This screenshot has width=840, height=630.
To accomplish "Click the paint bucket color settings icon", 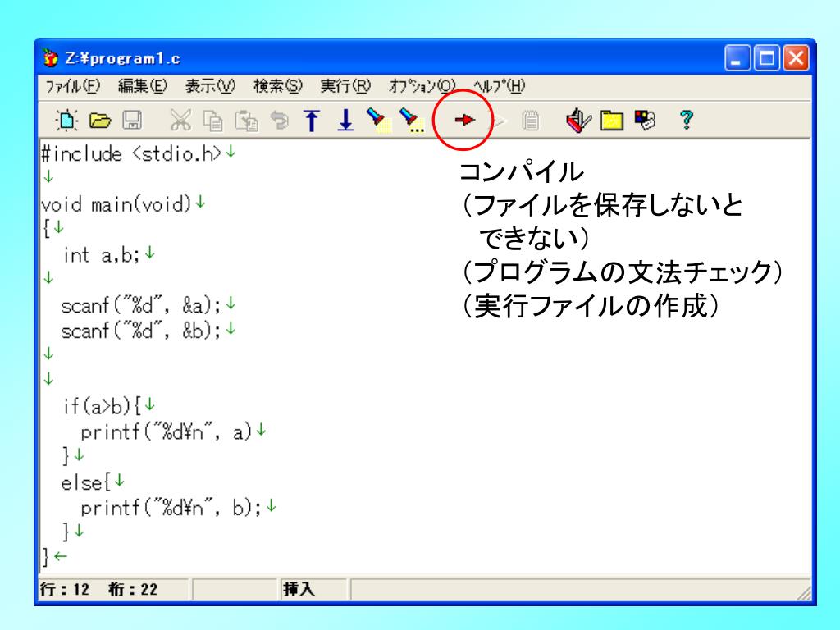I will pyautogui.click(x=578, y=120).
